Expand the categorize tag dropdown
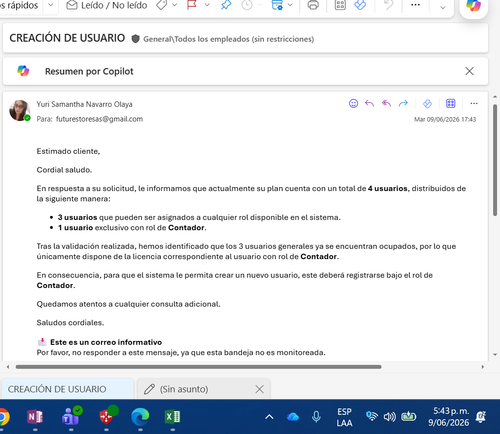500x434 pixels. pyautogui.click(x=174, y=5)
